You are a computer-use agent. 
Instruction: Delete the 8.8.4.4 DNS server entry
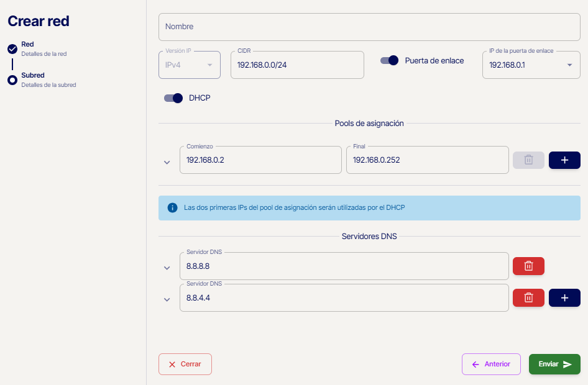[x=528, y=297]
